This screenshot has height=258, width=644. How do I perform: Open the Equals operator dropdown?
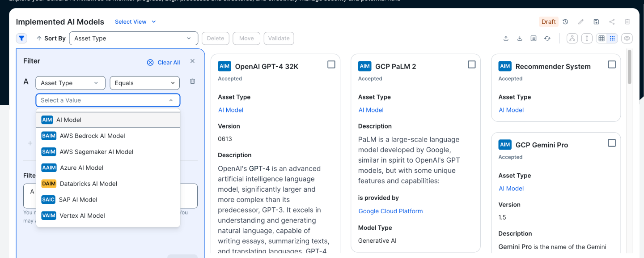[x=144, y=83]
